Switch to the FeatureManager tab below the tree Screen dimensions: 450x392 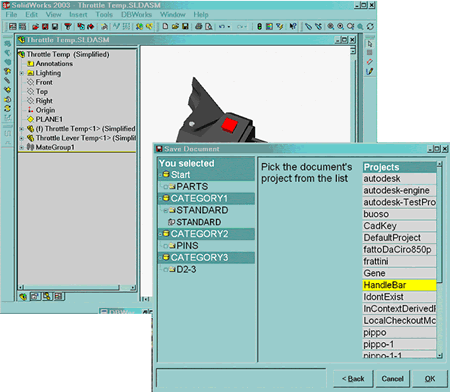point(23,296)
